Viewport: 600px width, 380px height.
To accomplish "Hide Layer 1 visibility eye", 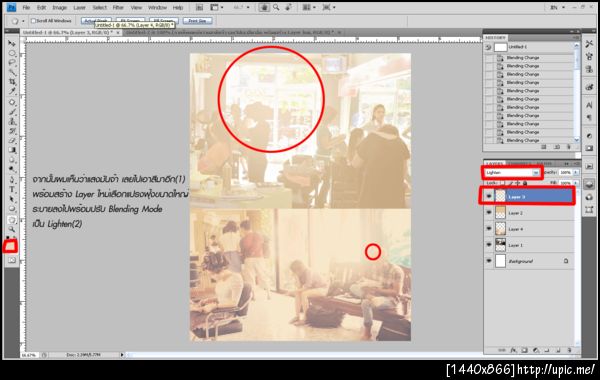I will coord(489,245).
